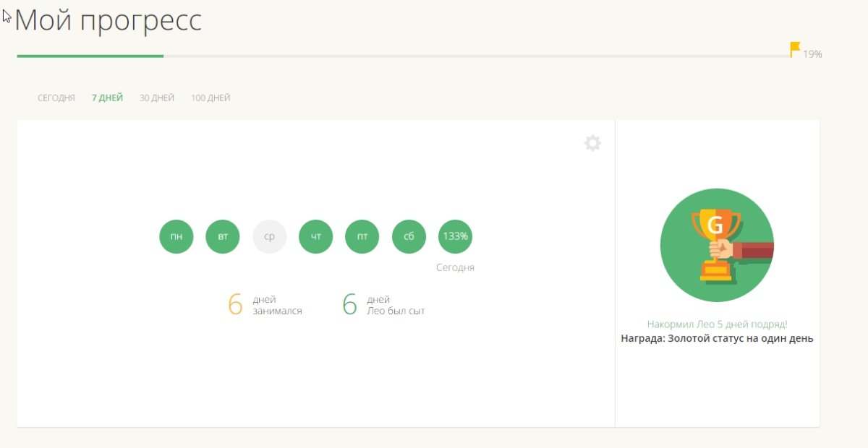Viewport: 868px width, 448px height.
Task: Select the Friday "пт" day circle
Action: click(x=362, y=236)
